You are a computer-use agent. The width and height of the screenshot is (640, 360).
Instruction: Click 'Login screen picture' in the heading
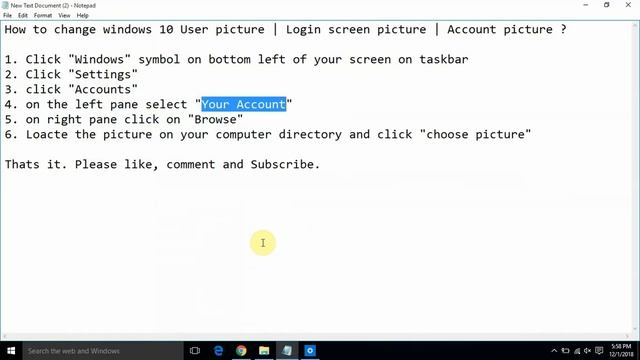coord(356,30)
